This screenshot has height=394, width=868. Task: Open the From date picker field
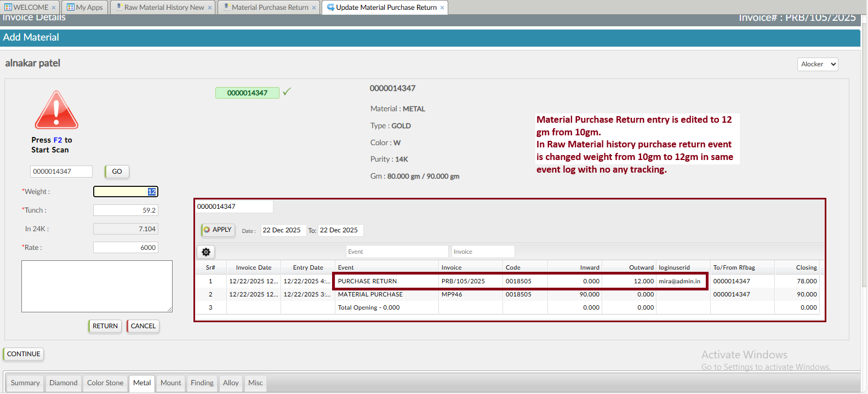click(282, 230)
